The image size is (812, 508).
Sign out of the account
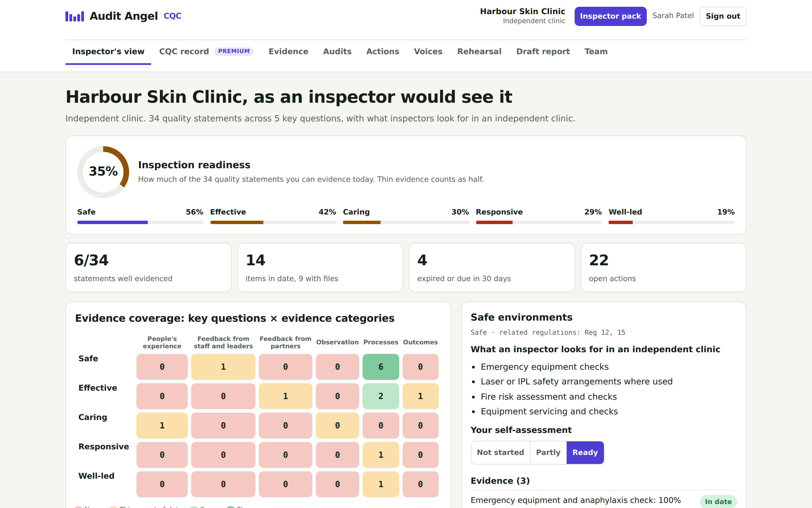click(x=723, y=16)
